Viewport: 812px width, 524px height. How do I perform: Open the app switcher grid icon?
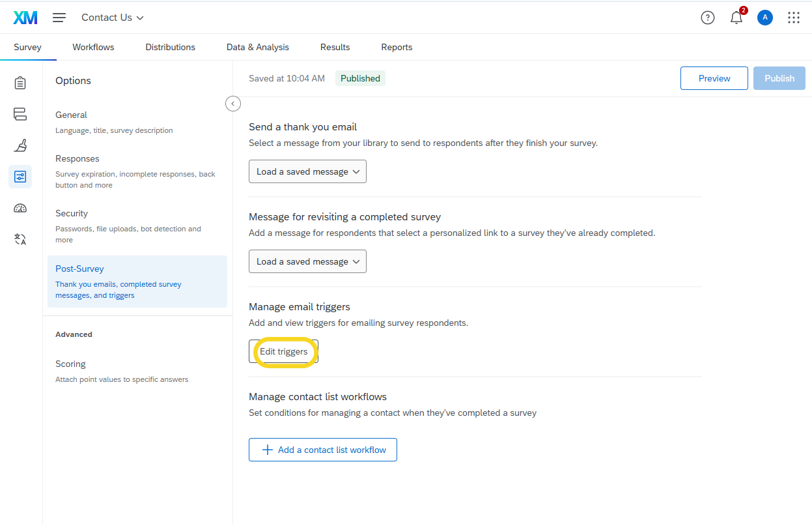point(793,18)
